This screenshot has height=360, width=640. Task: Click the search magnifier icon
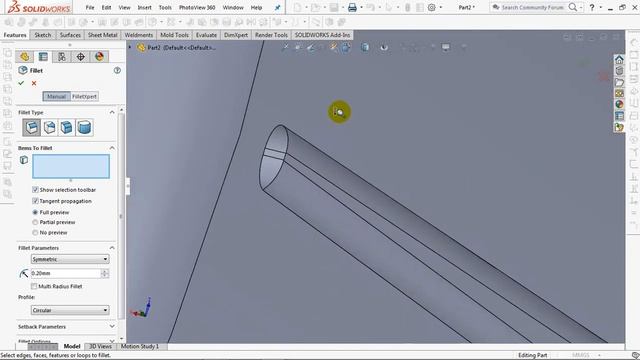[x=573, y=7]
